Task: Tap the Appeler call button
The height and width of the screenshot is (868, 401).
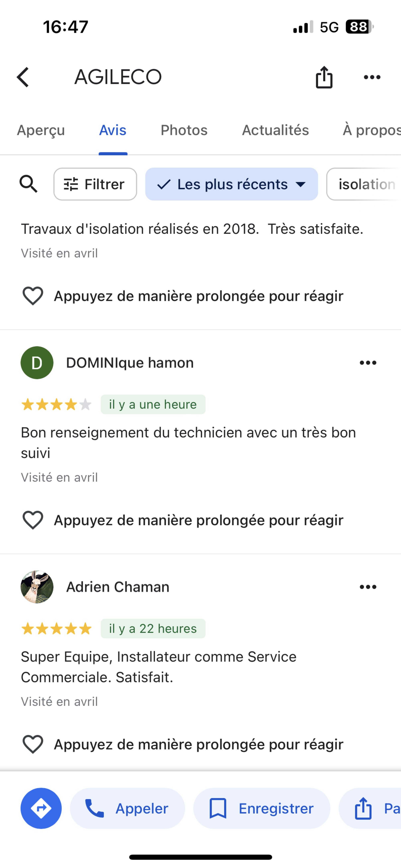Action: [127, 808]
